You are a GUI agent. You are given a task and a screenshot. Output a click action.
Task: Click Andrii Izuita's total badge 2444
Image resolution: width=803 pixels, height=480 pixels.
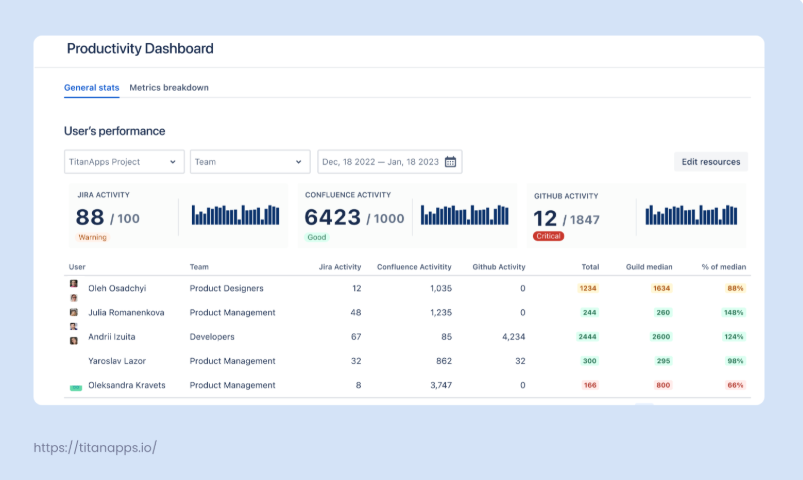(x=587, y=337)
